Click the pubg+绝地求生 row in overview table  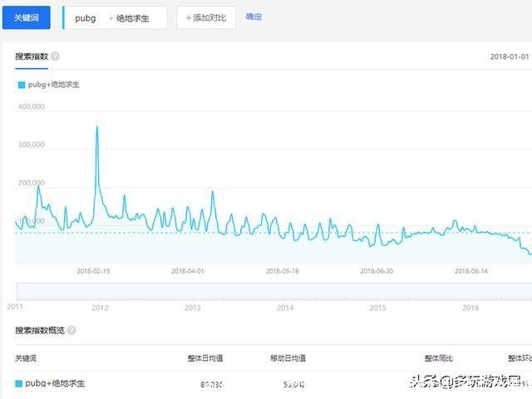pos(273,384)
